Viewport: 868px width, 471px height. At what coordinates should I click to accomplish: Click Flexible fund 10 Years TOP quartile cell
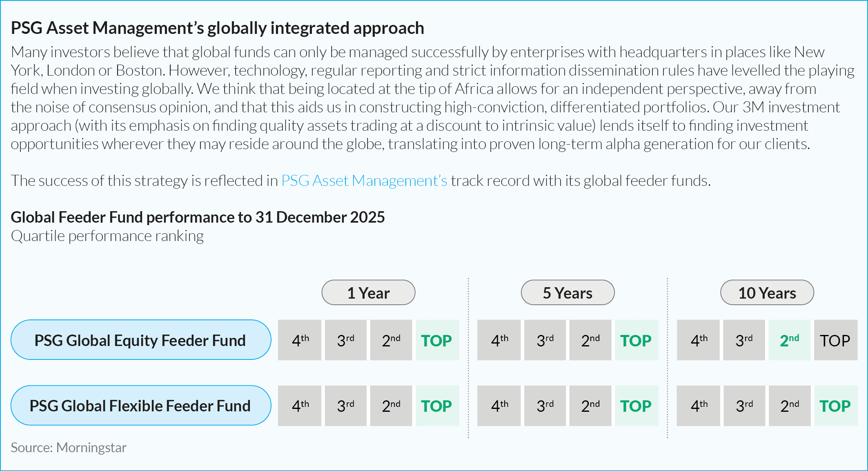tap(836, 406)
